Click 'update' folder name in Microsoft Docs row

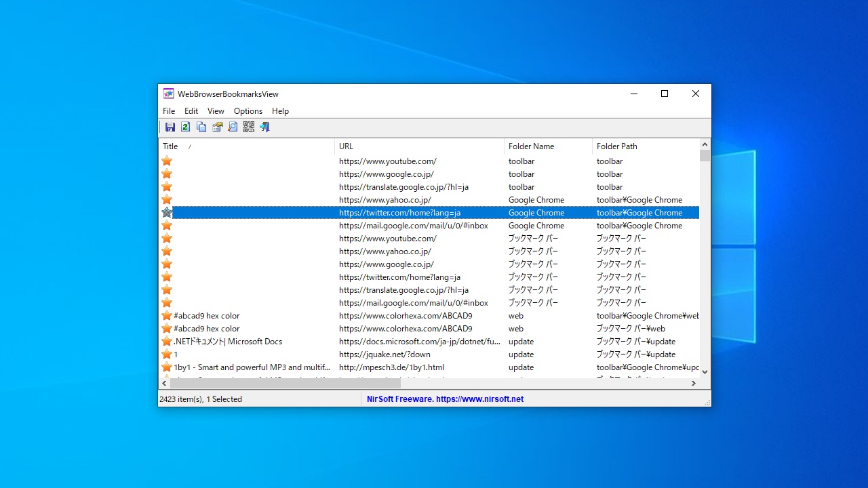tap(521, 342)
